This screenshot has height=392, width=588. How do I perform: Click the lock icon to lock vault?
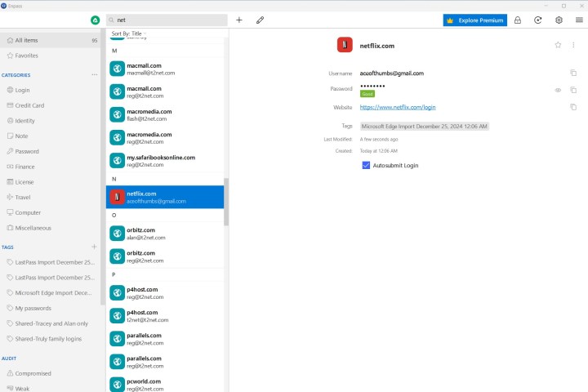pyautogui.click(x=518, y=20)
